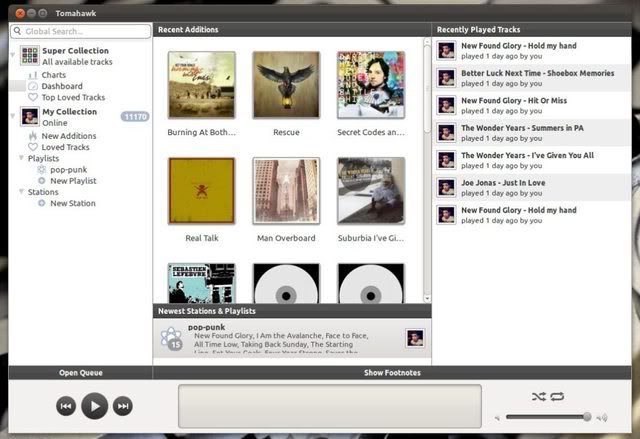Create a New Station
Image resolution: width=640 pixels, height=439 pixels.
73,203
